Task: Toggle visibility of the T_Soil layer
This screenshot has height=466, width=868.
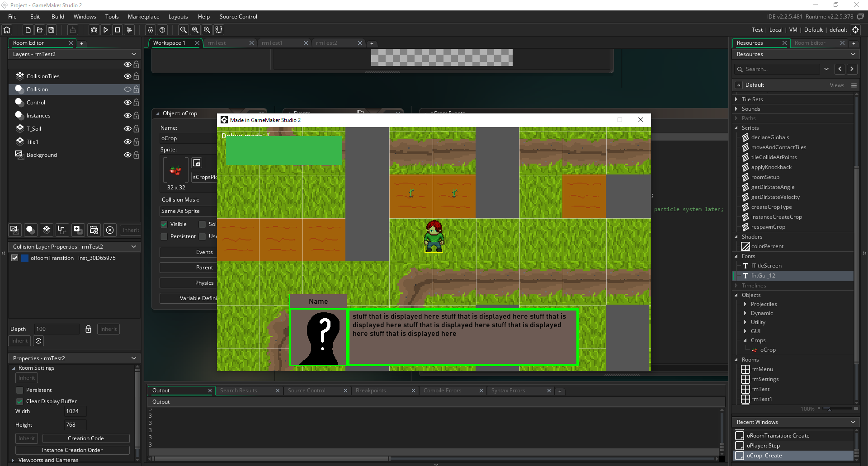Action: [x=127, y=129]
